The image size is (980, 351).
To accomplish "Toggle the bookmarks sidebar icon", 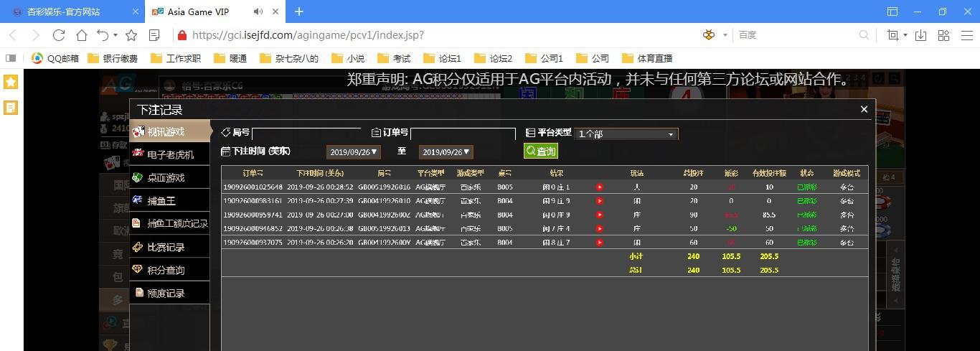I will (11, 58).
